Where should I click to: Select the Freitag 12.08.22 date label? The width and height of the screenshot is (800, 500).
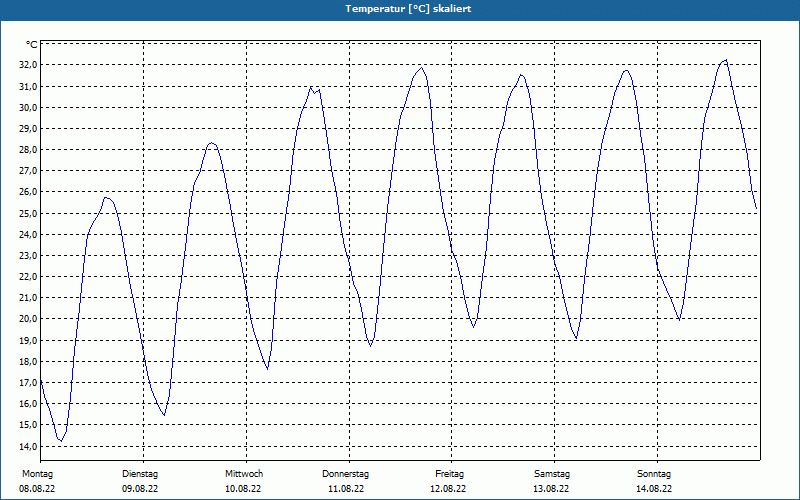(448, 481)
